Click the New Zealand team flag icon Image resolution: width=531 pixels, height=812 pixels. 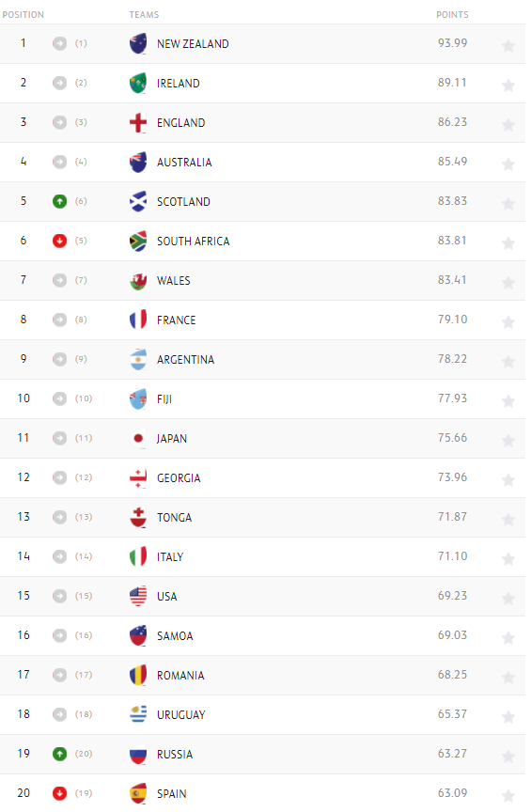[138, 43]
